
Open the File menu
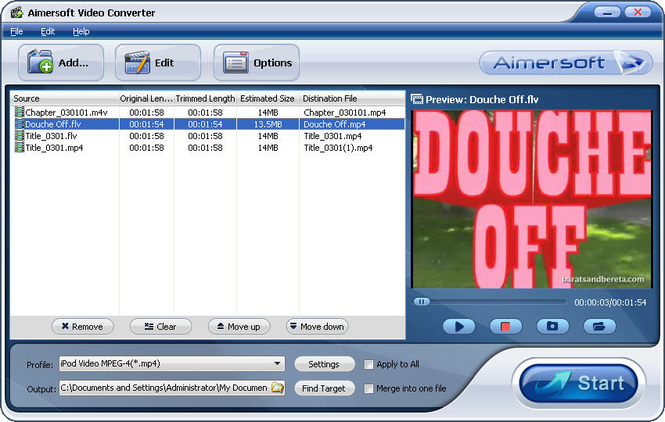point(17,31)
